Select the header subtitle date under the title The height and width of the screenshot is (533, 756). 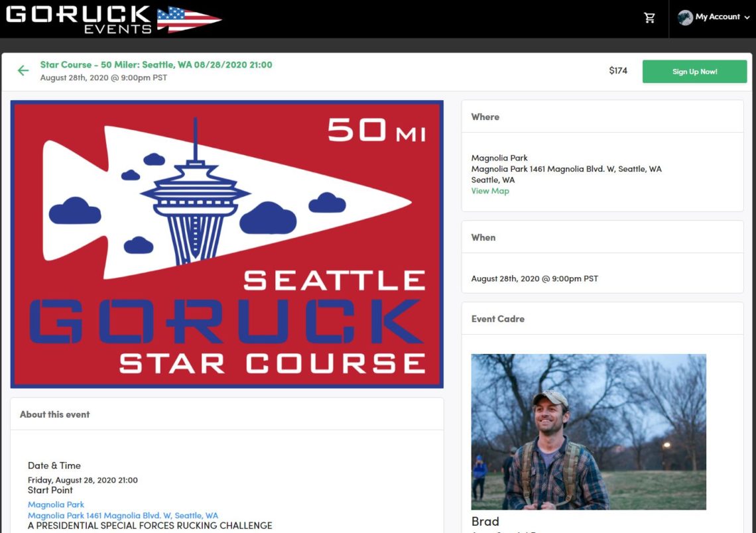[x=103, y=78]
